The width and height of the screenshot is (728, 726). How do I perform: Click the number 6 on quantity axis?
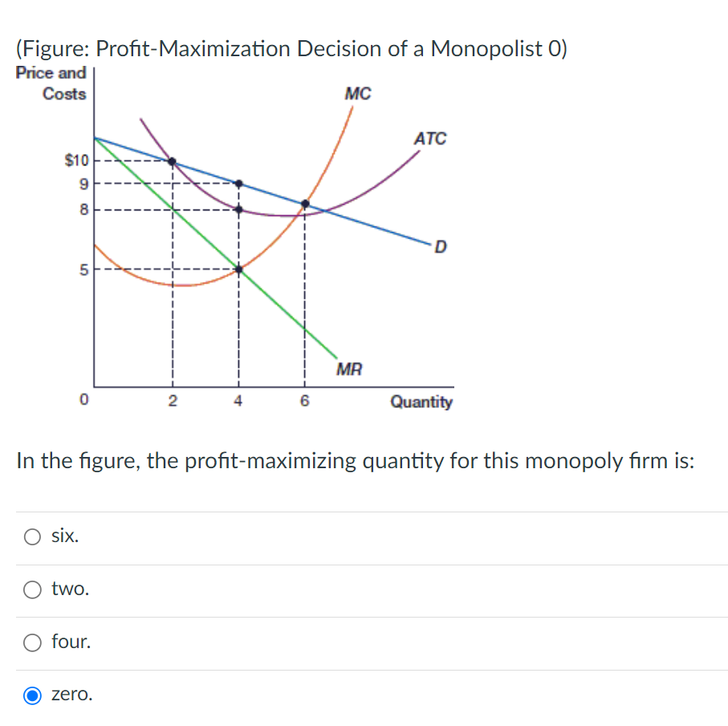[x=304, y=401]
